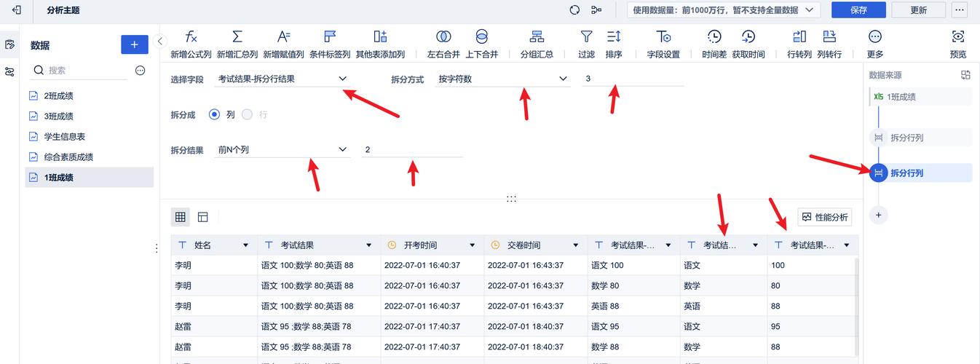This screenshot has height=364, width=980.
Task: Collapse the left data panel chevron
Action: [x=161, y=41]
